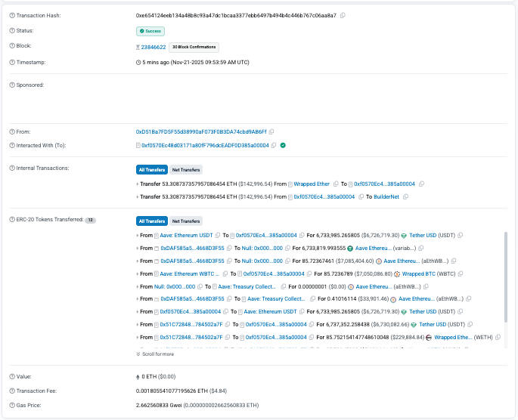Switch Internal Transactions to Net Transfers
Viewport: 518px width, 420px height.
(x=185, y=170)
